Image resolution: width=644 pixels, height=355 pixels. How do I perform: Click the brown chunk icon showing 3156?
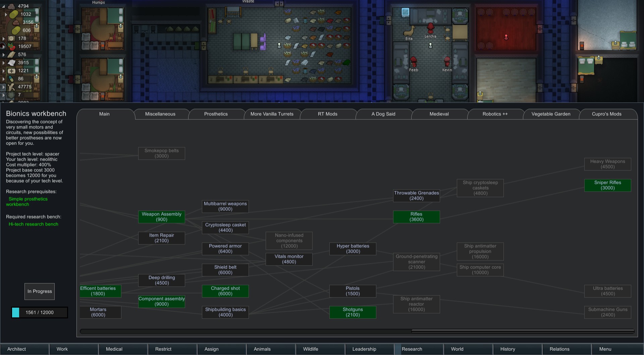tap(16, 22)
